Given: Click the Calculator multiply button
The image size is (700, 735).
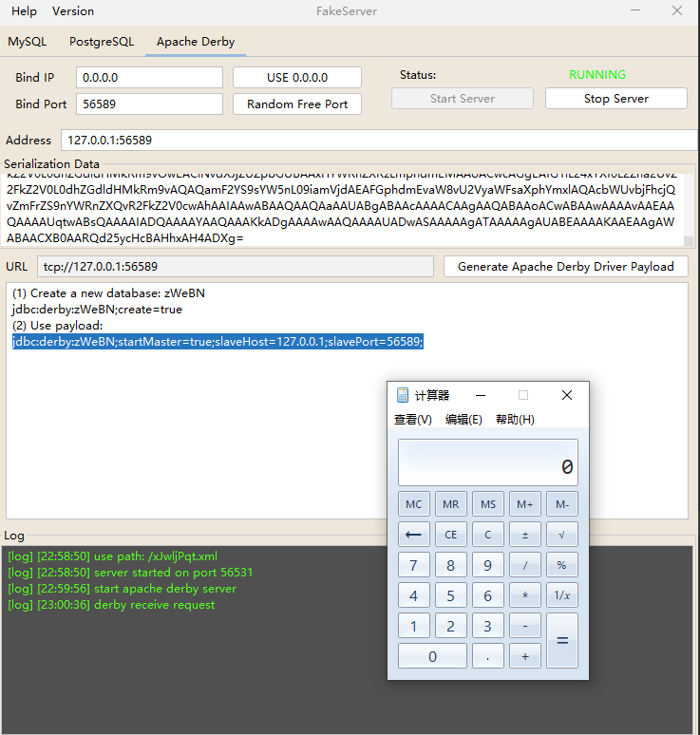Looking at the screenshot, I should [525, 595].
